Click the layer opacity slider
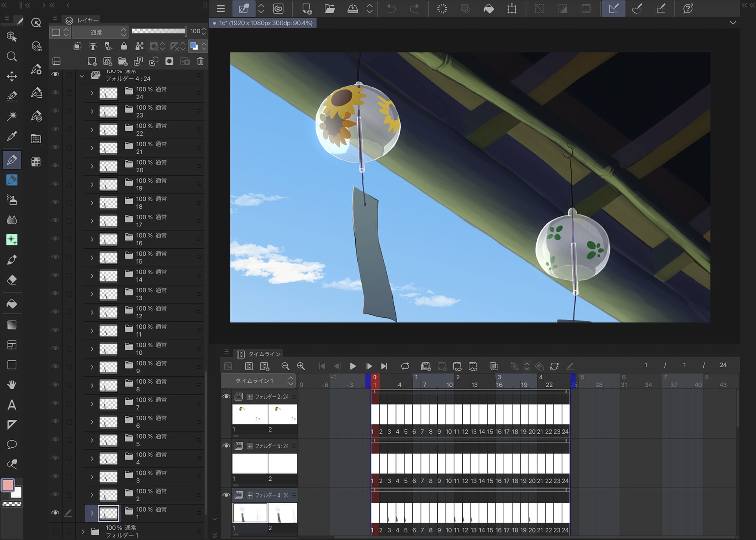This screenshot has height=540, width=756. pyautogui.click(x=158, y=31)
